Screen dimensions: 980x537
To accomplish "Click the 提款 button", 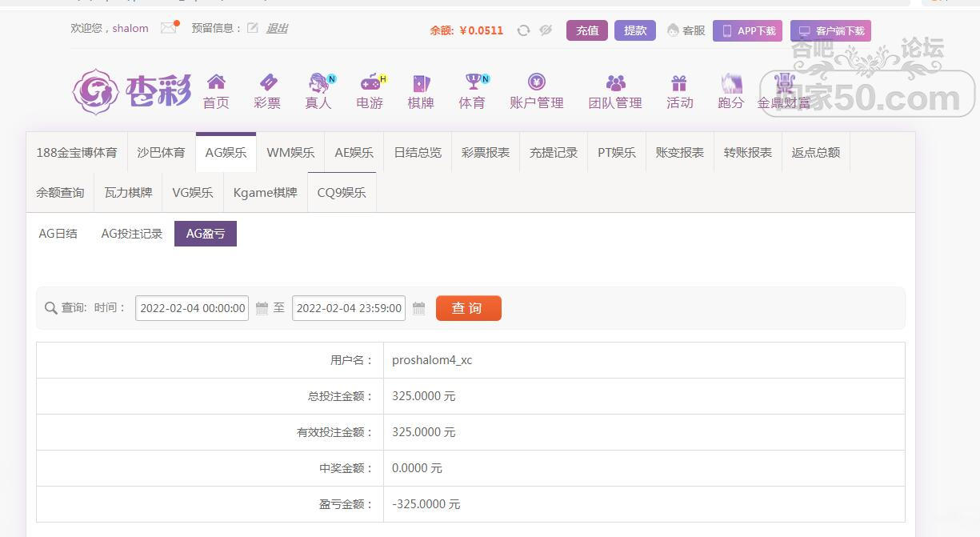I will tap(635, 30).
